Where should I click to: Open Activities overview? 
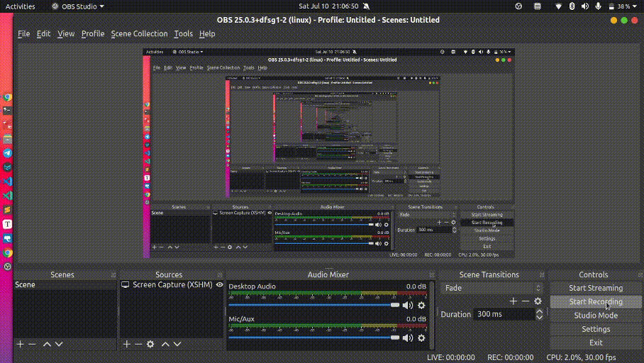[20, 6]
